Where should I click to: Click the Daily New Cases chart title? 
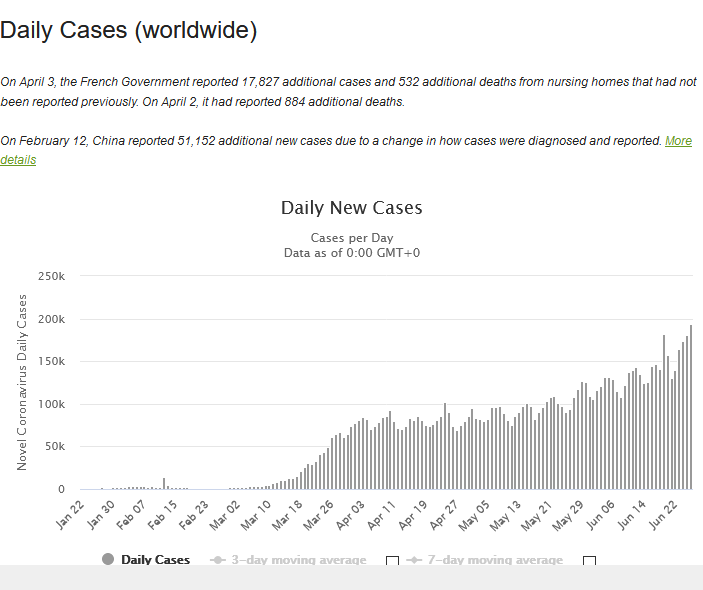351,208
